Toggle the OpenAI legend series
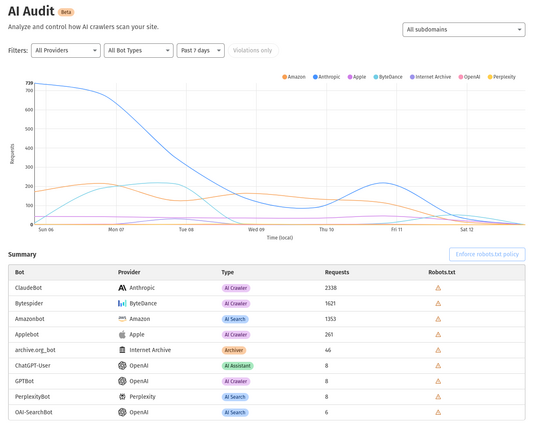 (469, 77)
